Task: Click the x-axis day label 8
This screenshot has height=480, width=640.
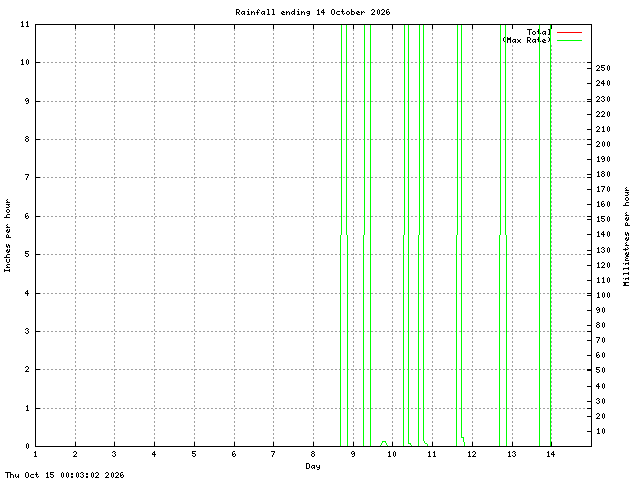Action: (313, 454)
